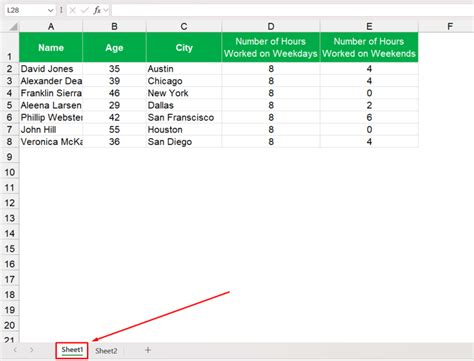Viewport: 474px width, 361px height.
Task: Add a new sheet with plus button
Action: [x=148, y=350]
